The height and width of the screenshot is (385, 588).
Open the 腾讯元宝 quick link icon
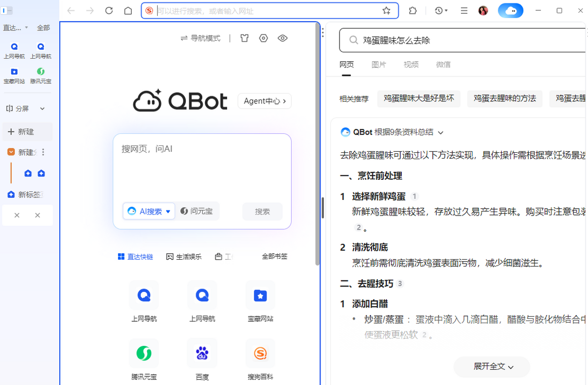pos(144,353)
